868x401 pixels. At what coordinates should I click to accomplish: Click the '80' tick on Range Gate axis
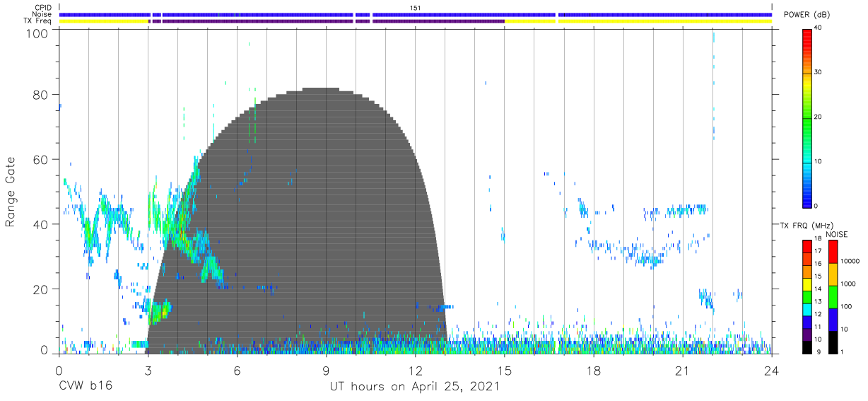40,95
